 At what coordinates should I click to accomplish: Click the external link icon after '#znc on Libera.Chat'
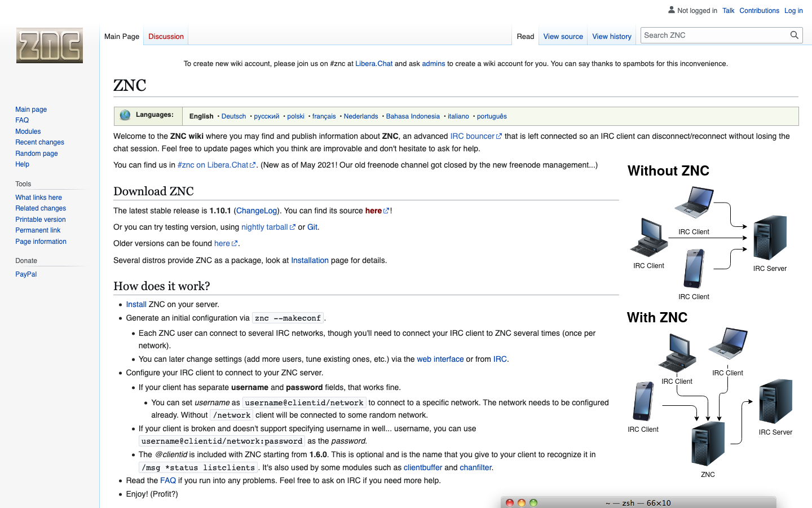(x=254, y=165)
